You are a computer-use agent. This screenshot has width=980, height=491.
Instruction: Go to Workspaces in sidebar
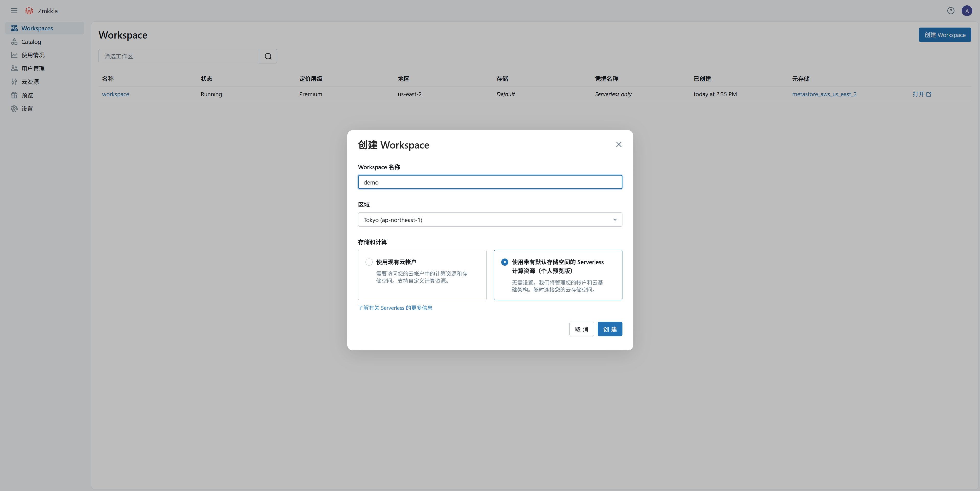[x=44, y=28]
